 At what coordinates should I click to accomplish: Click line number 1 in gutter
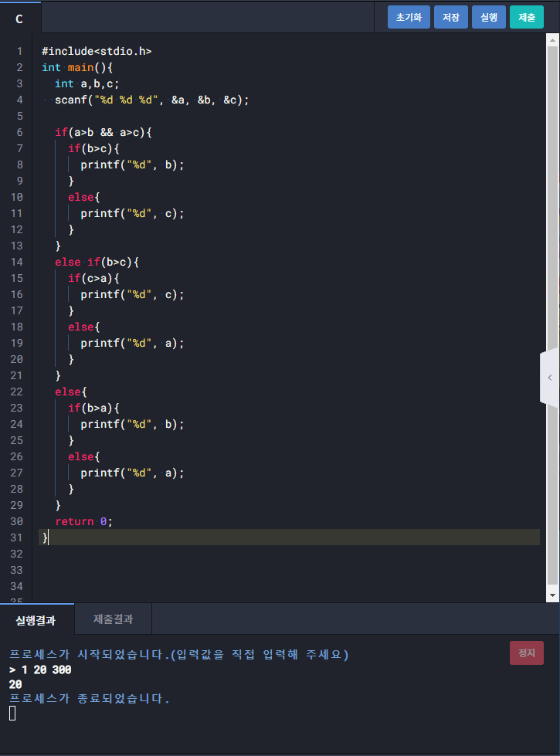(19, 51)
